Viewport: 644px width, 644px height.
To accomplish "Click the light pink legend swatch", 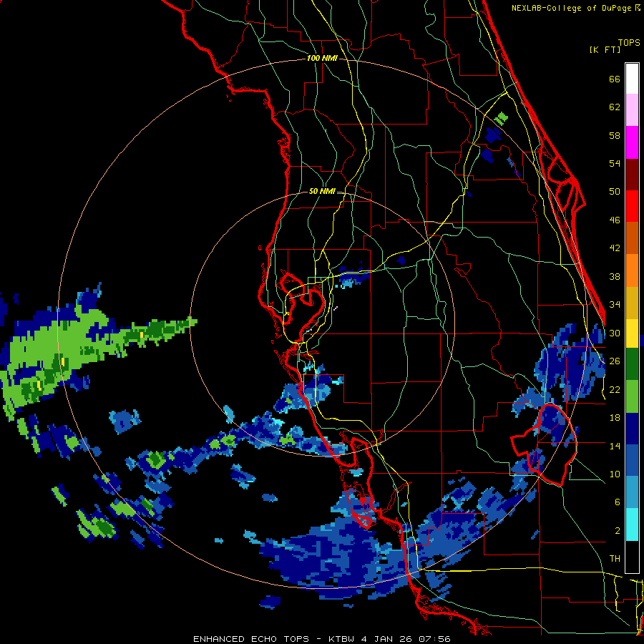I will 632,109.
